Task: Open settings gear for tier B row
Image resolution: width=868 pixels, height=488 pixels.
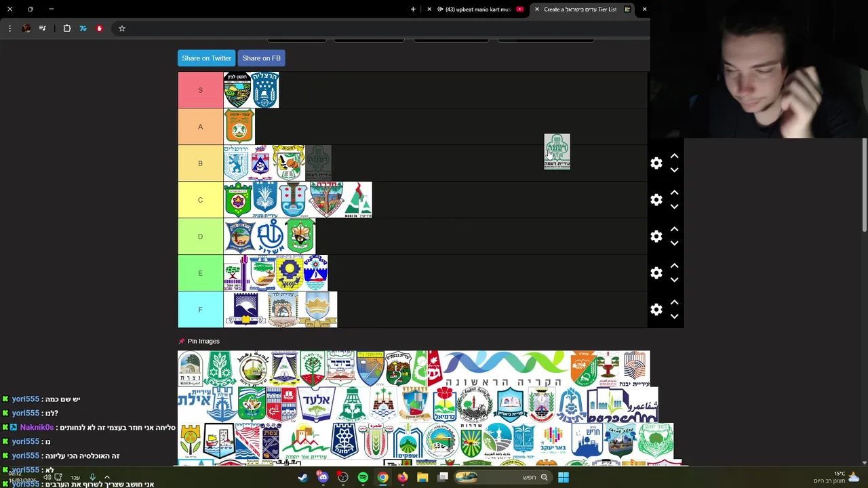Action: click(x=656, y=163)
